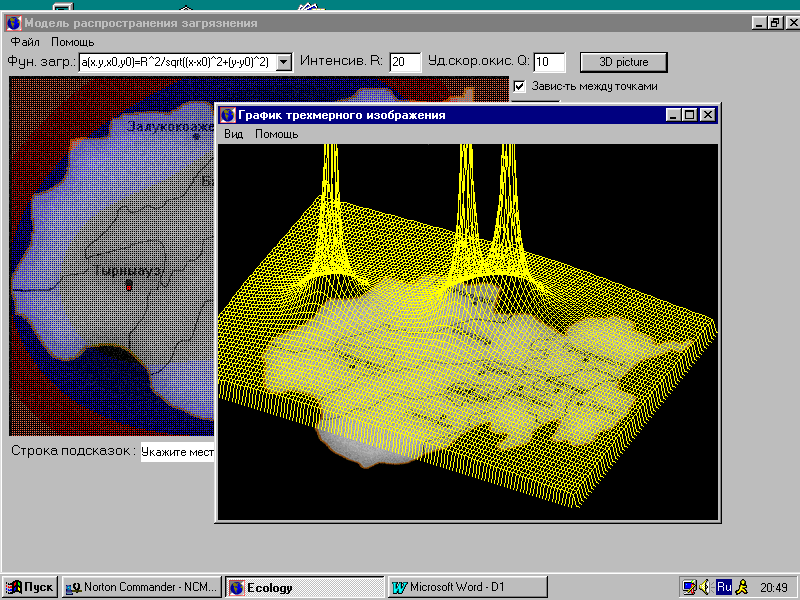This screenshot has width=800, height=600.
Task: Open the Помощь menu in main window
Action: coord(73,42)
